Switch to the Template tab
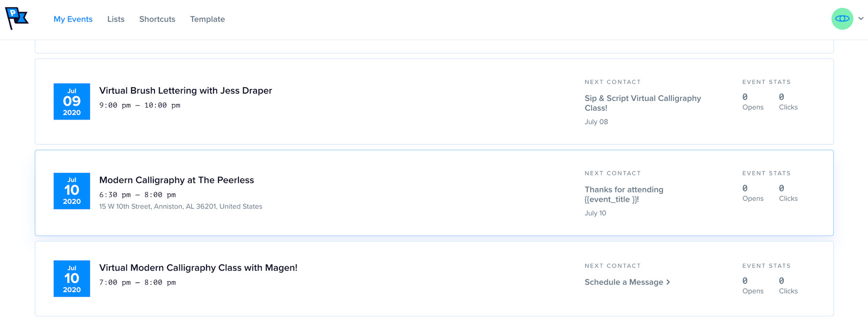 (207, 19)
